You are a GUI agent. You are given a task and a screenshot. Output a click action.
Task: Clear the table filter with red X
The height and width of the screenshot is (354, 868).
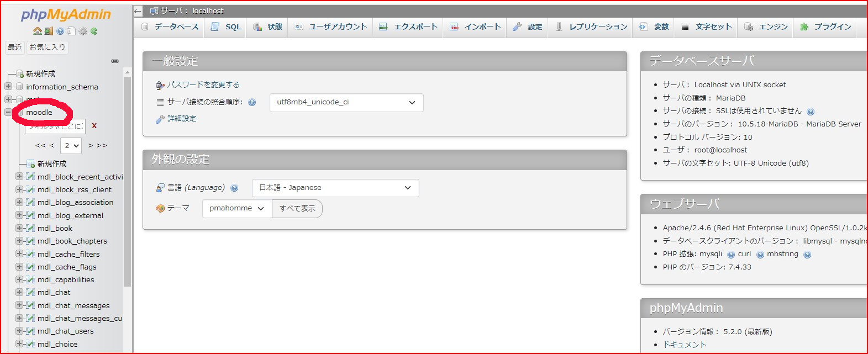point(94,125)
